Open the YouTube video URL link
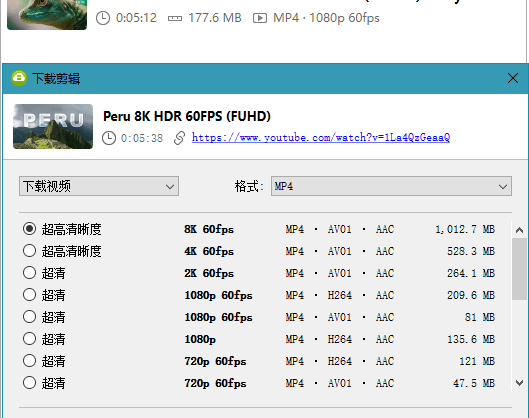 click(x=321, y=137)
